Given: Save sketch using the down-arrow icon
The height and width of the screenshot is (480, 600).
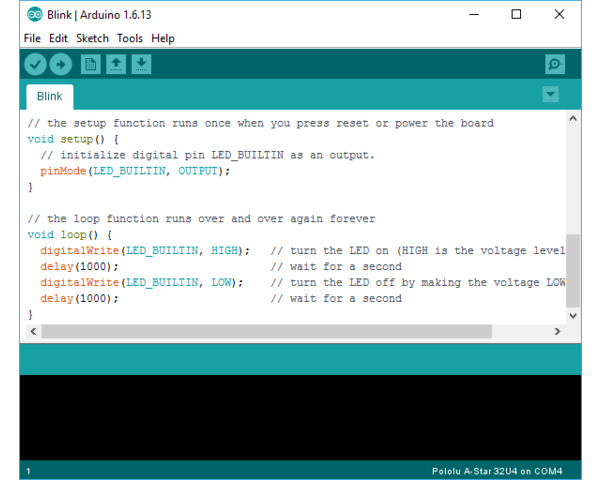Looking at the screenshot, I should coord(142,65).
